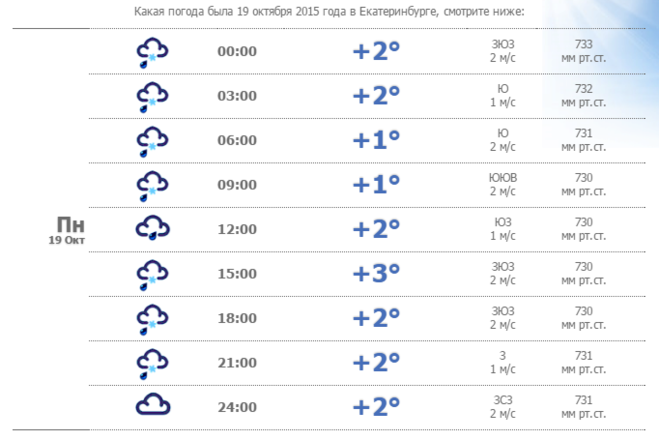Click the ЗЮЗ 2 м/с wind at 00:00
The image size is (659, 440).
[x=503, y=52]
